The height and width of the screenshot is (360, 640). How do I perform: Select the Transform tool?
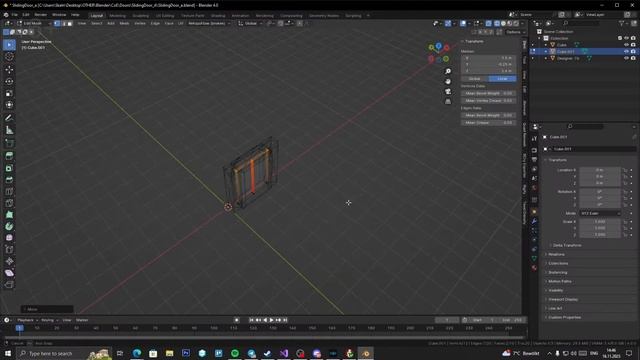click(x=9, y=105)
